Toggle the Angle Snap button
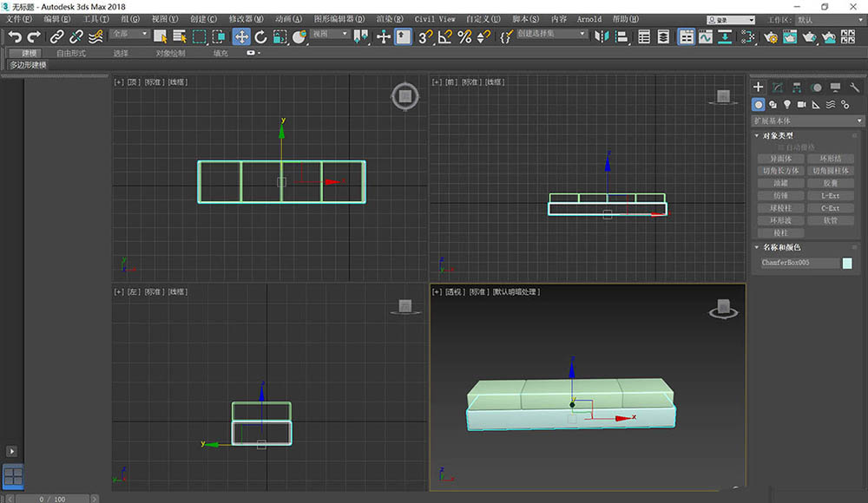 pos(445,36)
